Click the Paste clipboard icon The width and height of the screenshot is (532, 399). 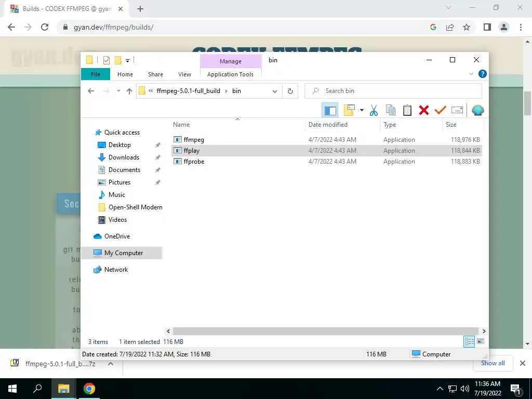pyautogui.click(x=407, y=110)
